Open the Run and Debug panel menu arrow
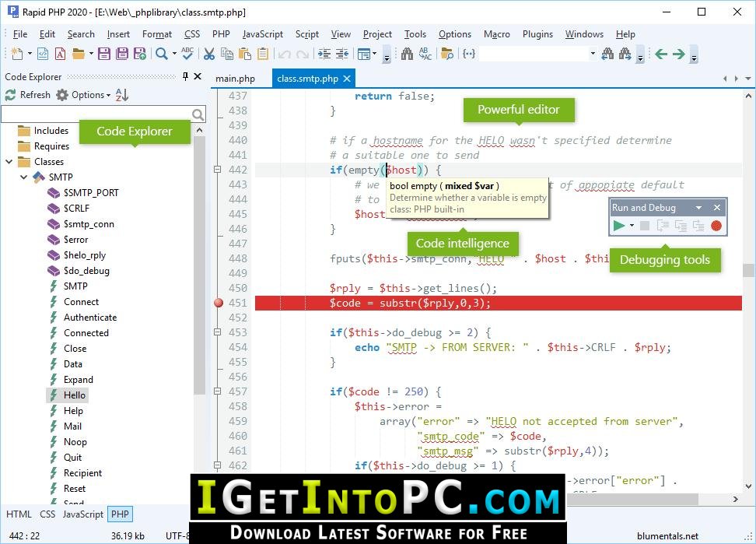The image size is (756, 544). point(698,207)
